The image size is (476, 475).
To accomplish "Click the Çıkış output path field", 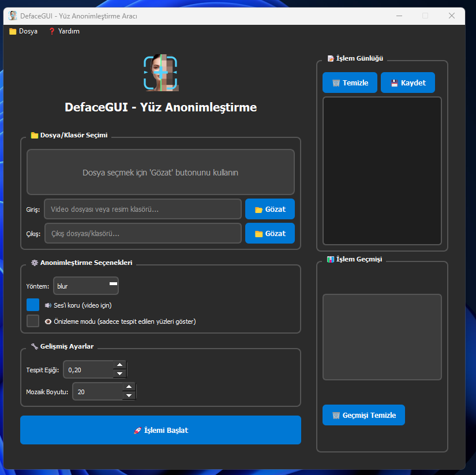I will (x=143, y=233).
